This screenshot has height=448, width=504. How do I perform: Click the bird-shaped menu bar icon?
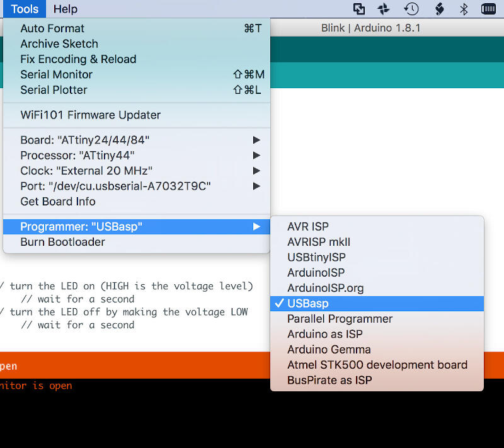(x=439, y=9)
